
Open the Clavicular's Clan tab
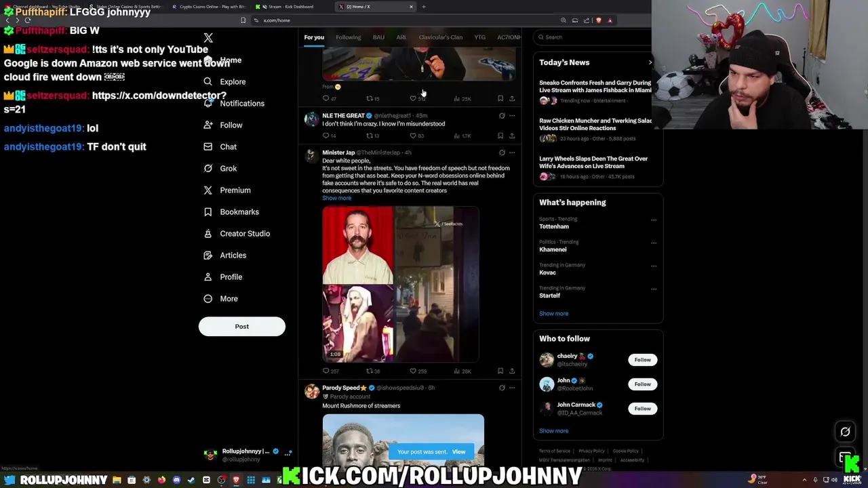coord(440,37)
